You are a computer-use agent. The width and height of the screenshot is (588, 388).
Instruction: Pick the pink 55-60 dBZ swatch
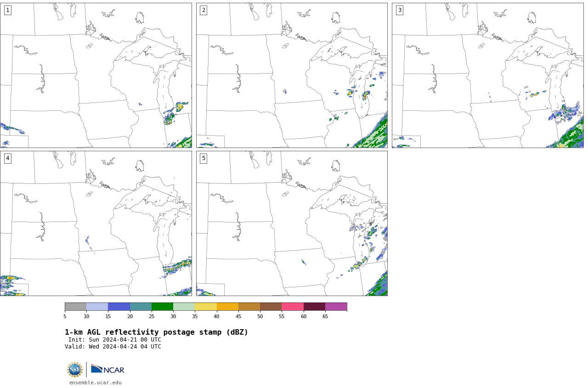[x=293, y=307]
